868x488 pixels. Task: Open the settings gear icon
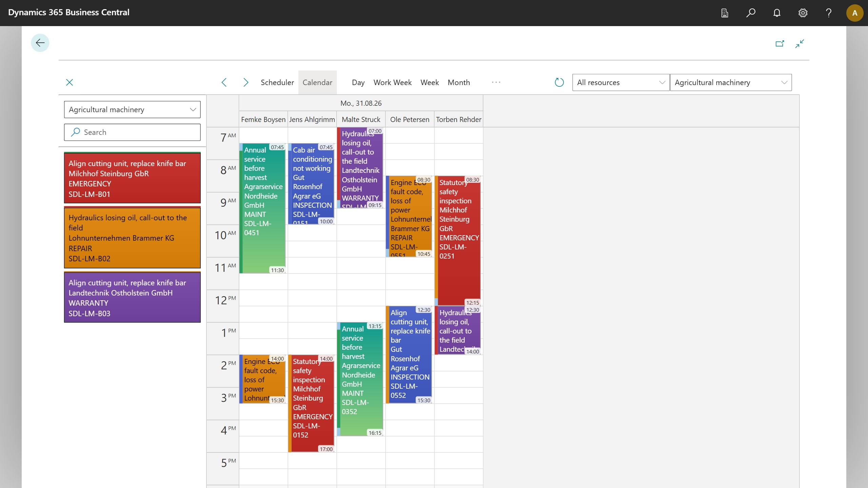pos(803,13)
